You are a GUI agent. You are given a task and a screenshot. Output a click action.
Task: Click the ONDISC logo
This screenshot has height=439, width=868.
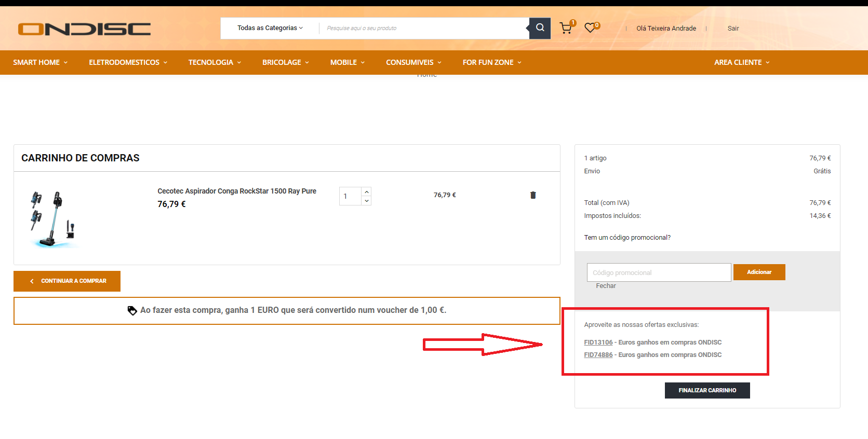point(84,29)
